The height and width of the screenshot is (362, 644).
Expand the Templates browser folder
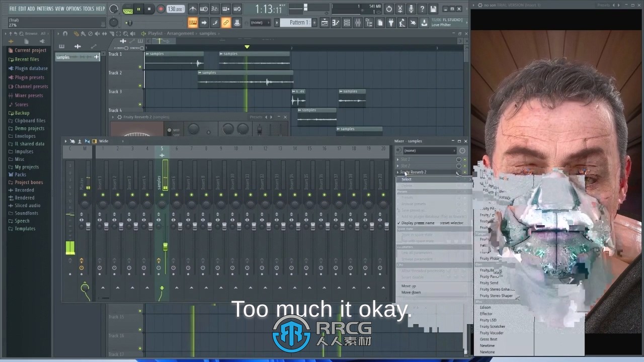[25, 228]
